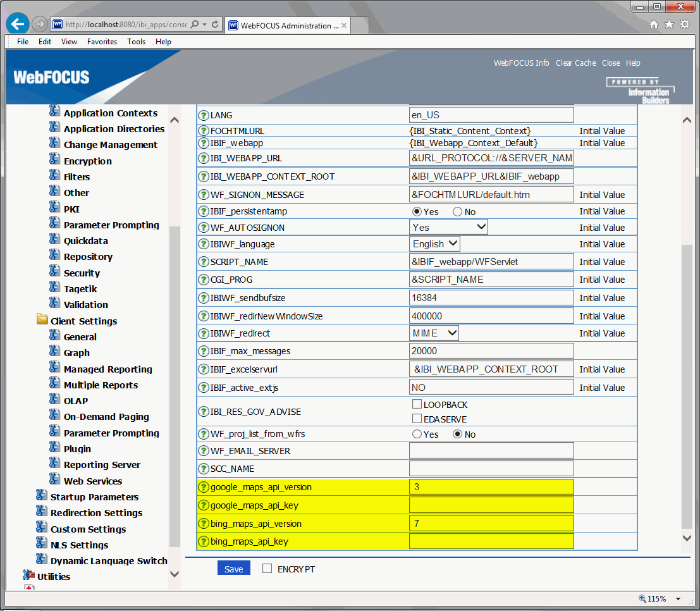Click the WF_EMAIL_SERVER input field

491,450
